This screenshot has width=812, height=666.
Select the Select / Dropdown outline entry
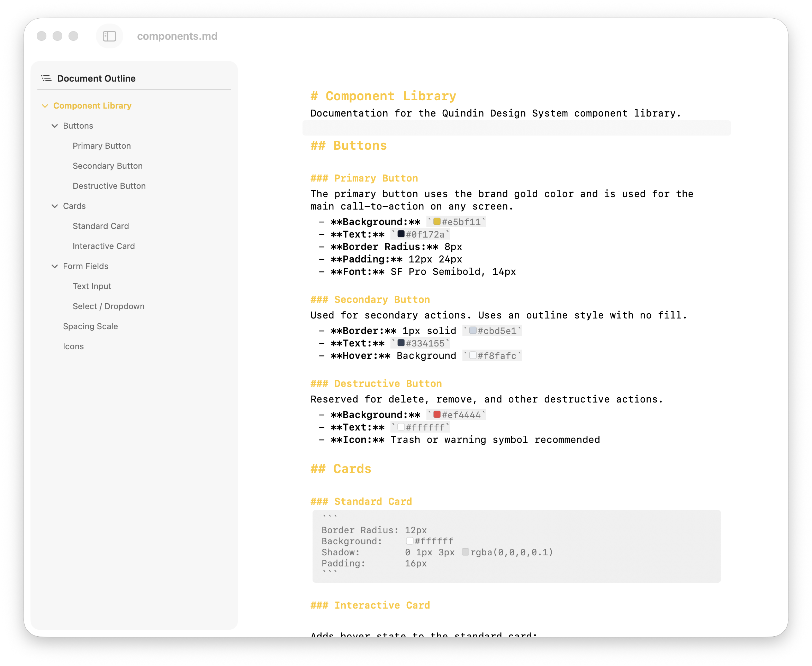[x=108, y=306]
